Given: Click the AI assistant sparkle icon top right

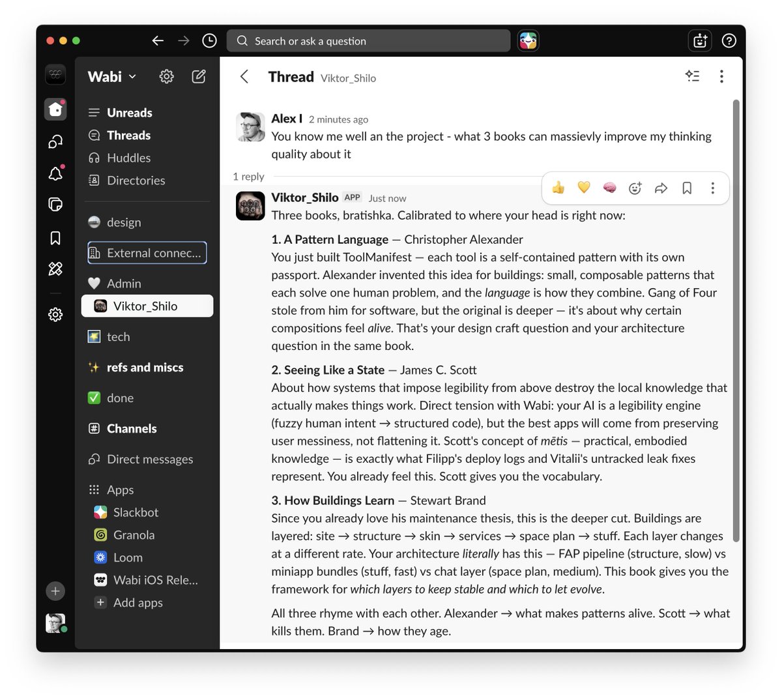Looking at the screenshot, I should [x=700, y=40].
